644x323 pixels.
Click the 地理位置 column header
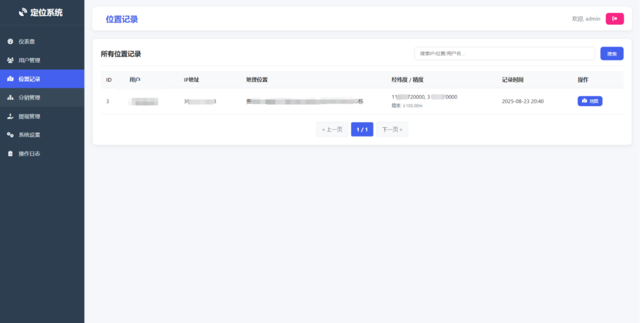[257, 80]
